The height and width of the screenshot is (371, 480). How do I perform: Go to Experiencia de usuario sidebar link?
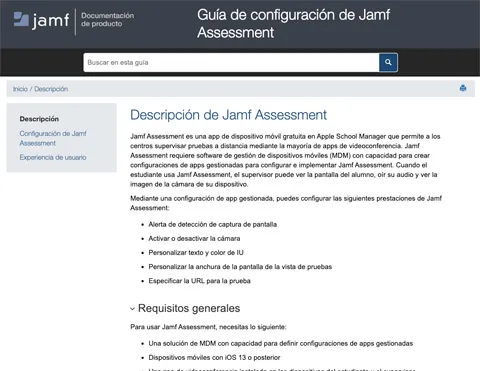tap(53, 157)
